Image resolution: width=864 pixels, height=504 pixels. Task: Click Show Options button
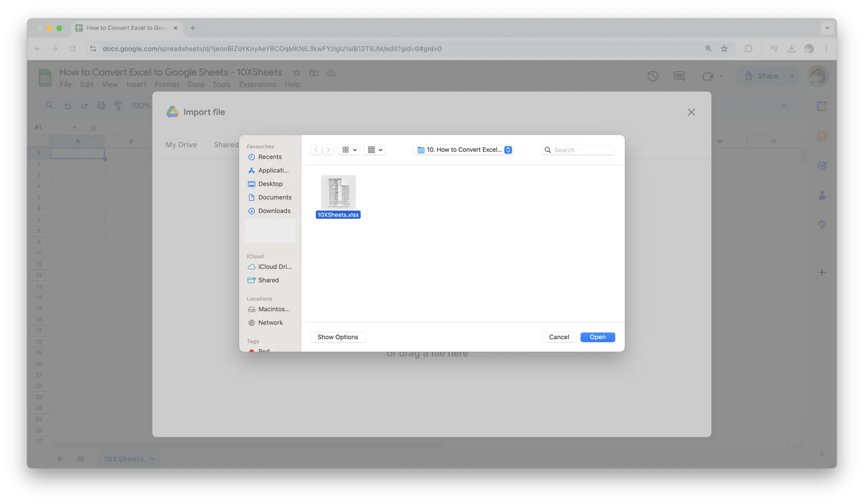pyautogui.click(x=338, y=337)
